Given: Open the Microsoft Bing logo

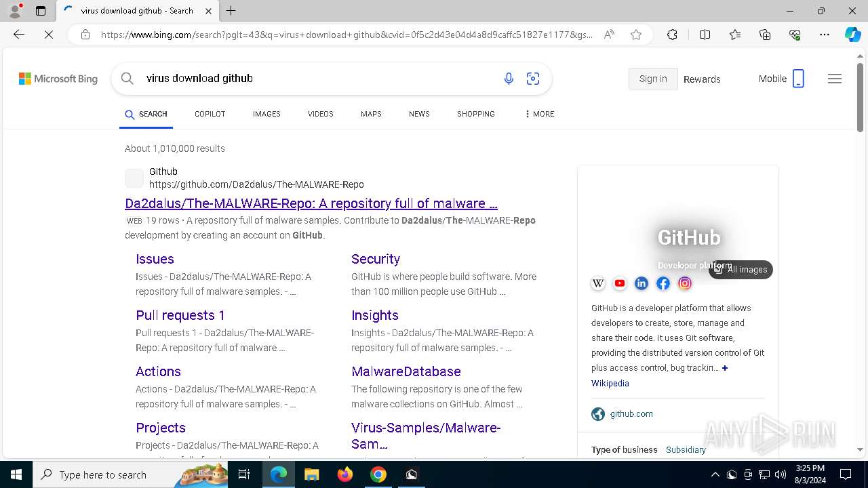Looking at the screenshot, I should (58, 79).
